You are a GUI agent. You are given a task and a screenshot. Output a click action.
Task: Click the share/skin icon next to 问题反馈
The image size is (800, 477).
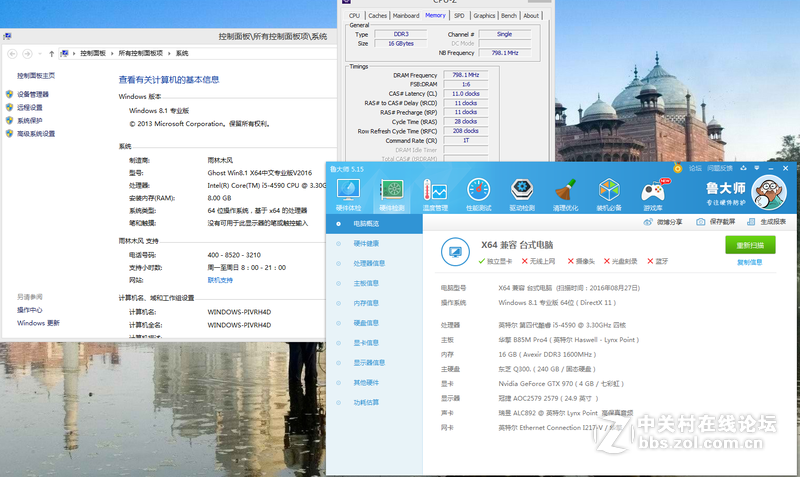[743, 168]
